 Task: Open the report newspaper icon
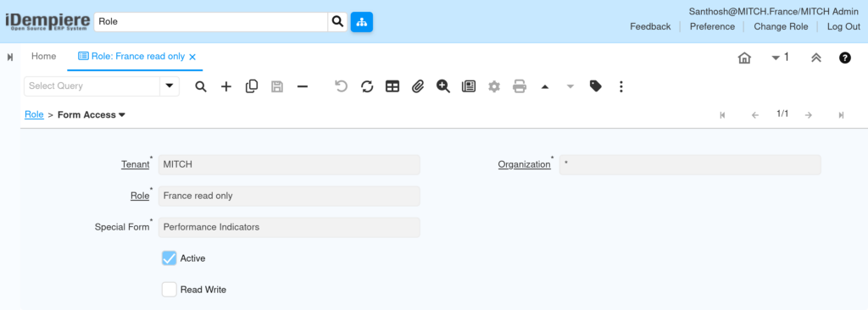(469, 86)
